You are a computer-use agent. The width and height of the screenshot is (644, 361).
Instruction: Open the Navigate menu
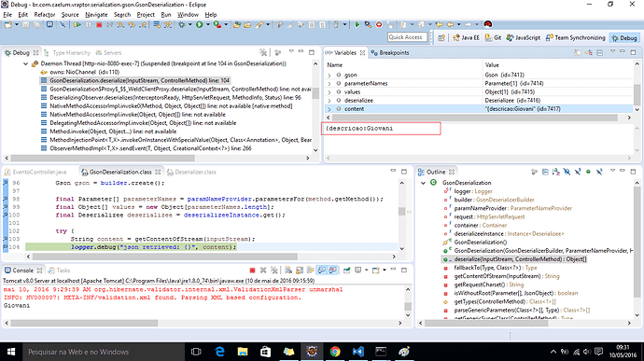(96, 14)
